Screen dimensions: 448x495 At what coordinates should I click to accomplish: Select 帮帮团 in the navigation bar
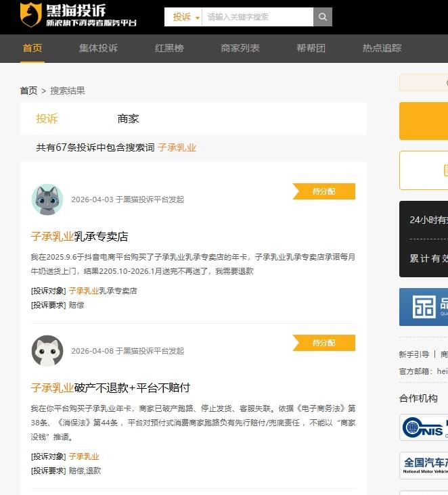click(311, 48)
